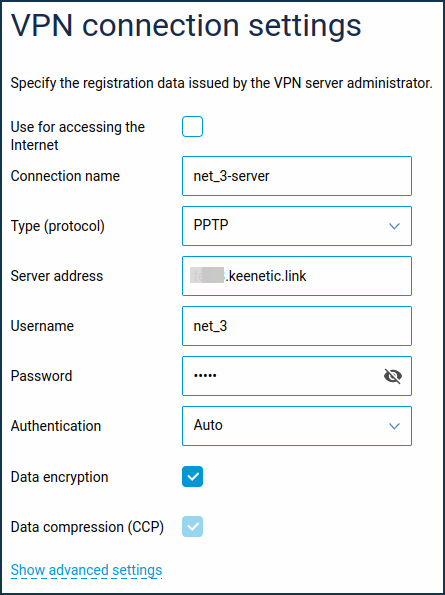Toggle the Data compression (CCP) checkbox

coord(192,527)
